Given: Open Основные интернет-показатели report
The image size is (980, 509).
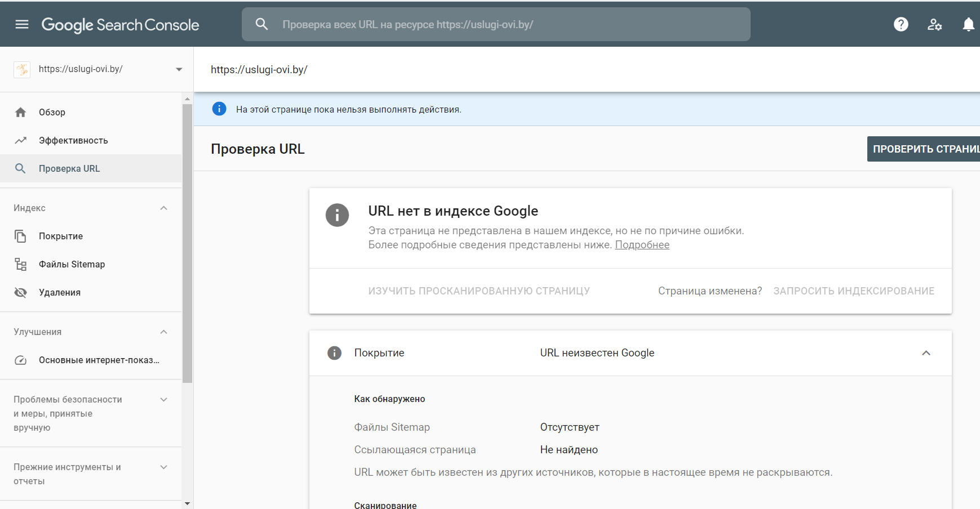Looking at the screenshot, I should (x=91, y=360).
